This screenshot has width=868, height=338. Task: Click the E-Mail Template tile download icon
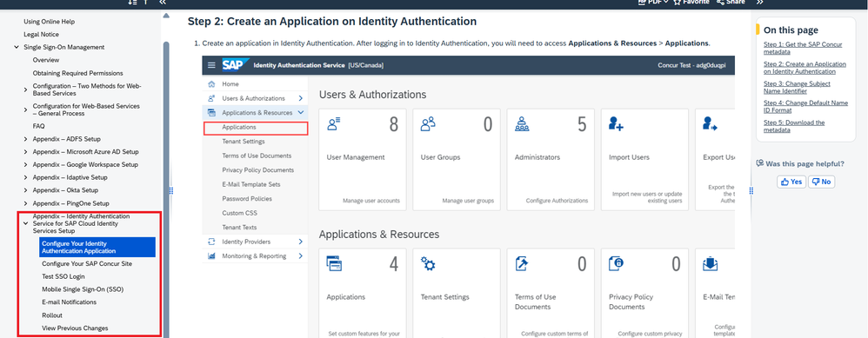pos(711,263)
